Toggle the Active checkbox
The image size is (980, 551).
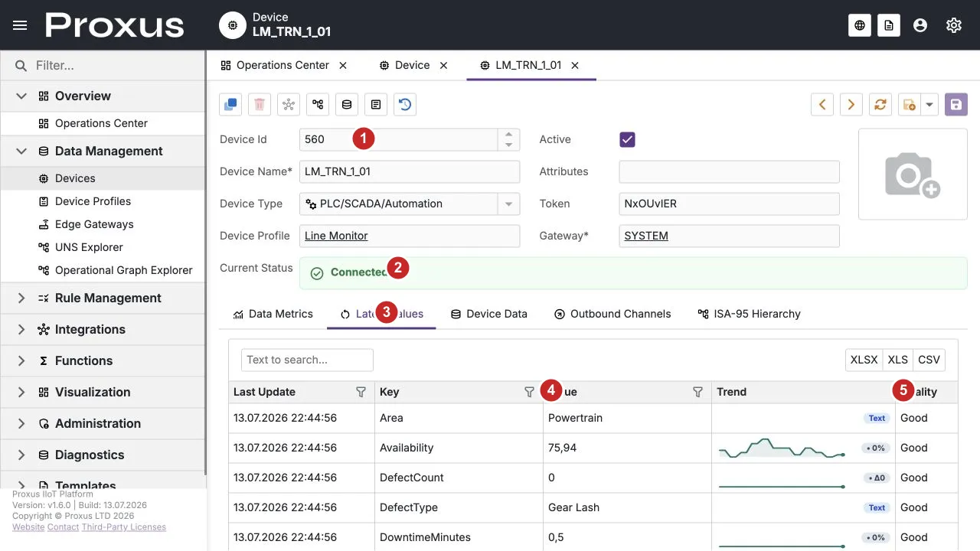(x=627, y=139)
